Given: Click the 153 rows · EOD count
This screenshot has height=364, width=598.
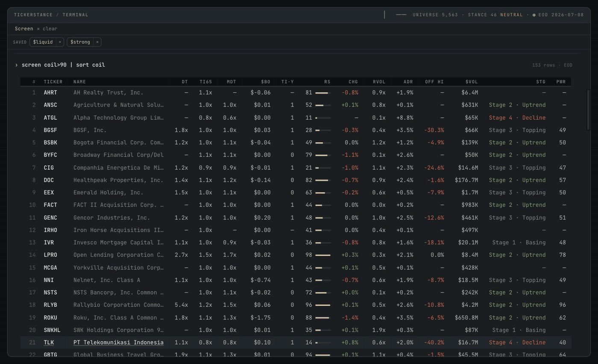Looking at the screenshot, I should (552, 65).
